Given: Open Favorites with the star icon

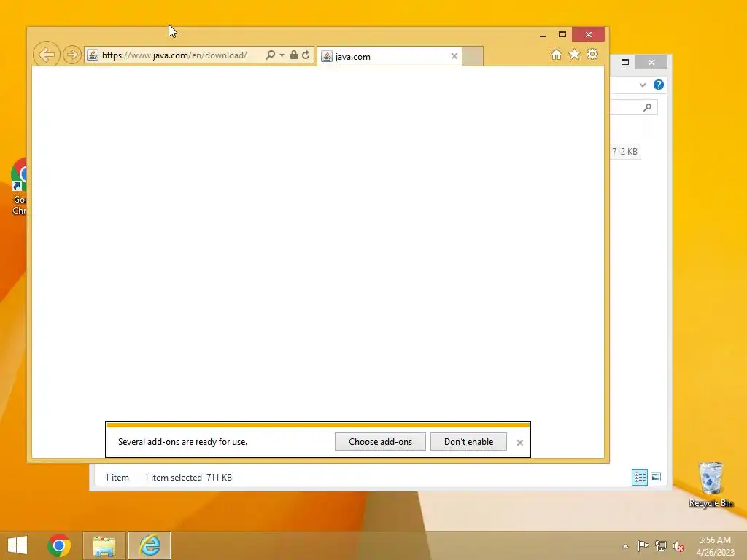Looking at the screenshot, I should click(575, 54).
